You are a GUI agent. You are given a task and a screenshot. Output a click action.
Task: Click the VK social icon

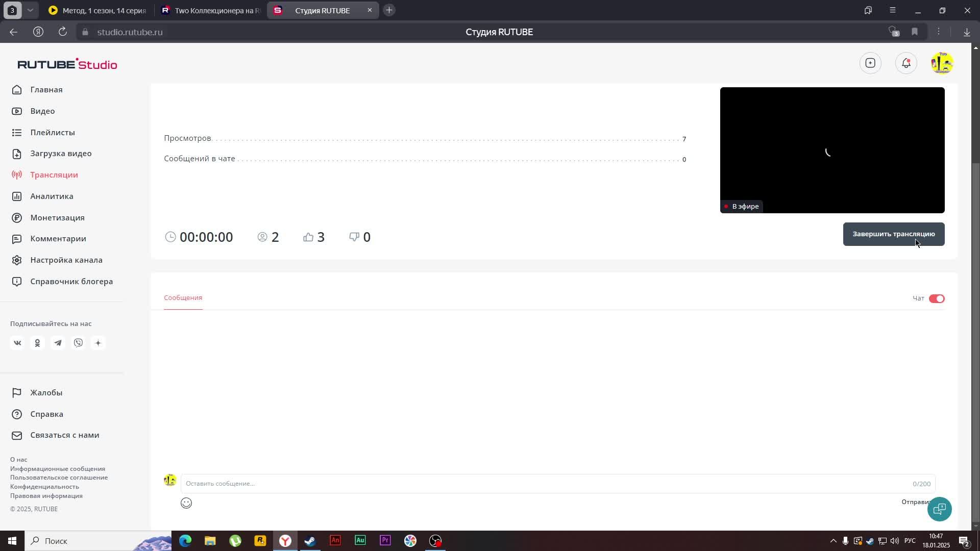pyautogui.click(x=17, y=343)
